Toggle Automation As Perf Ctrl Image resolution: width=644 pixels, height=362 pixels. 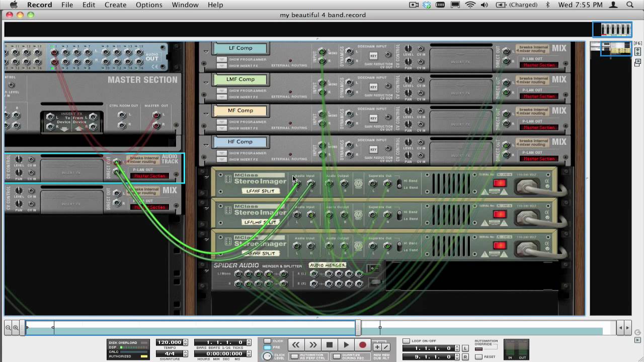pyautogui.click(x=294, y=356)
